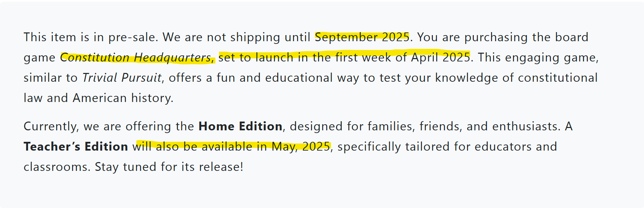Click the italic "Constitution Headquarters" title

136,58
